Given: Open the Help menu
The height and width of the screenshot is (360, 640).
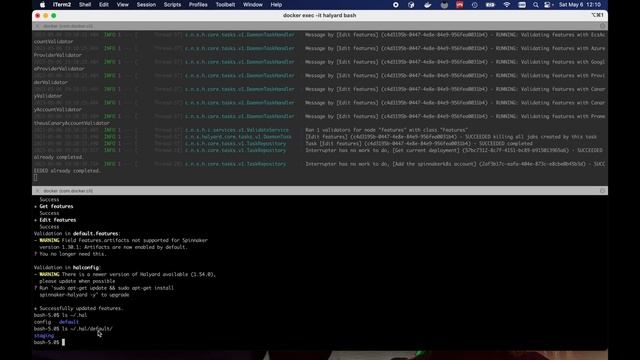Looking at the screenshot, I should coord(276,5).
